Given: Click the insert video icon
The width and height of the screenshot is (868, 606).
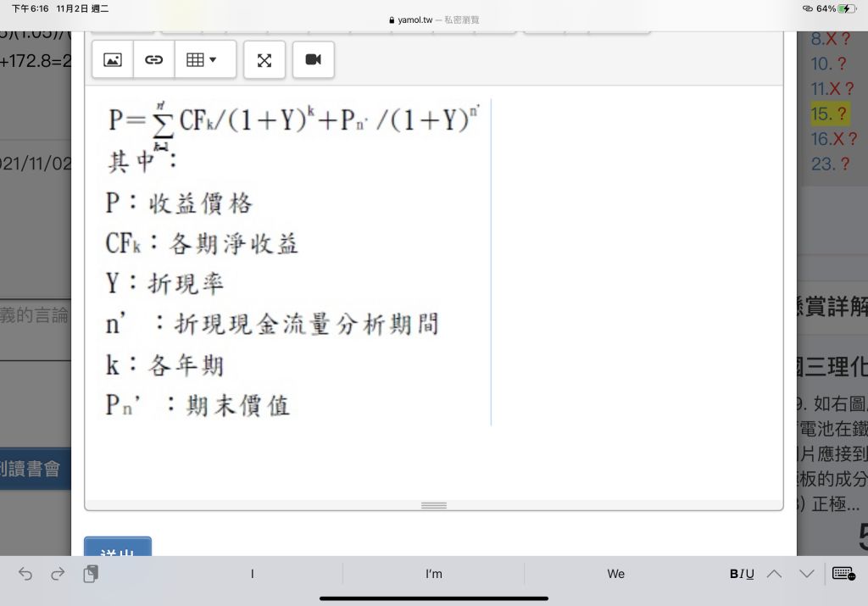Looking at the screenshot, I should [x=314, y=59].
